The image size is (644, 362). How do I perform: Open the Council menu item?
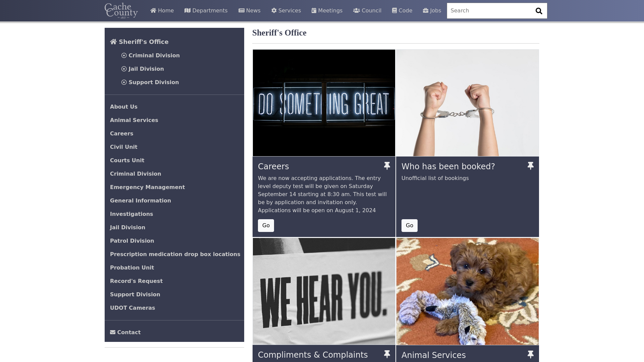367,11
